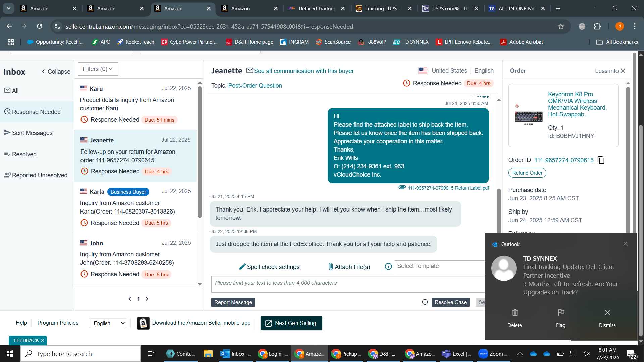The image size is (644, 362).
Task: Copy the Order ID to clipboard
Action: [x=601, y=160]
